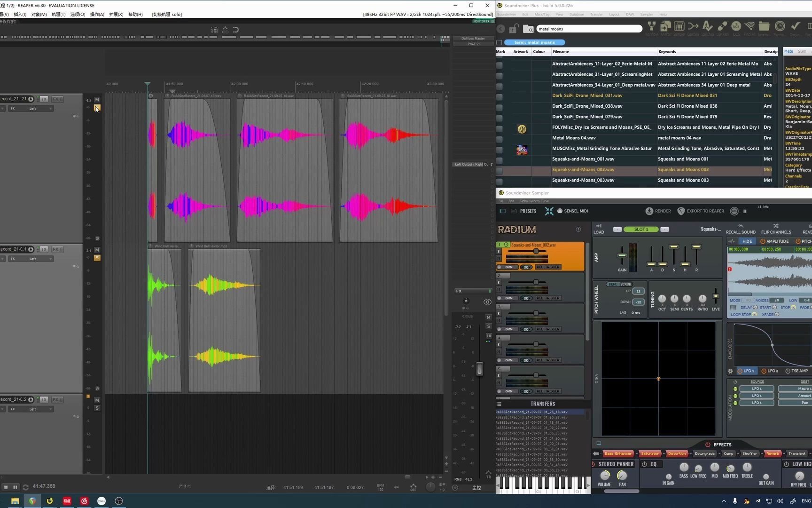Open the second track's FX Left dropdown
812x508 pixels.
click(30, 259)
